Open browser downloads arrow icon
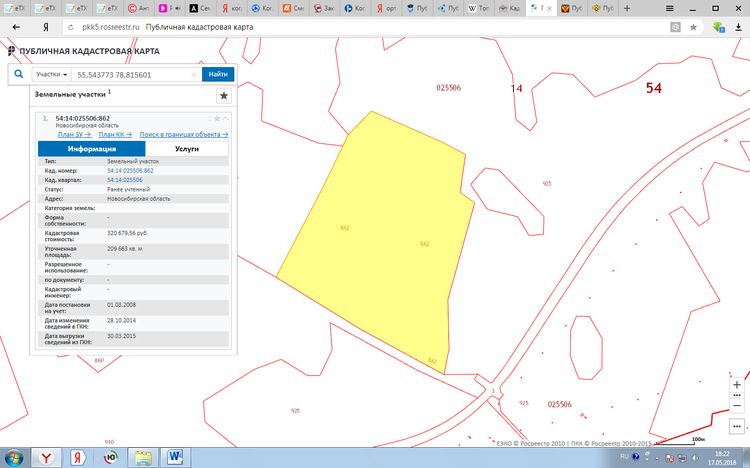Image resolution: width=750 pixels, height=468 pixels. (739, 27)
